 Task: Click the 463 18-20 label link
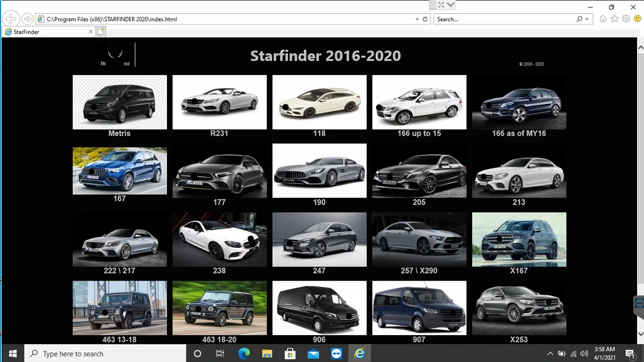click(219, 340)
